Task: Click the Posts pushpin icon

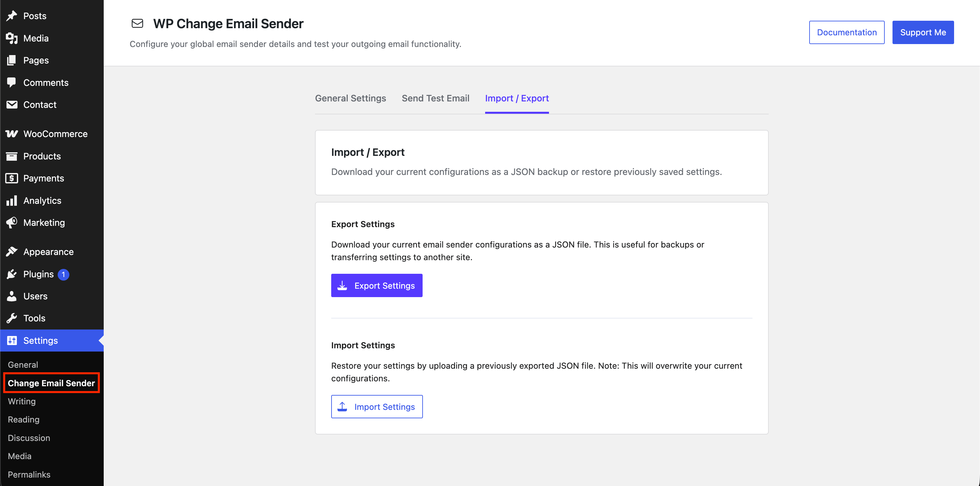Action: point(12,16)
